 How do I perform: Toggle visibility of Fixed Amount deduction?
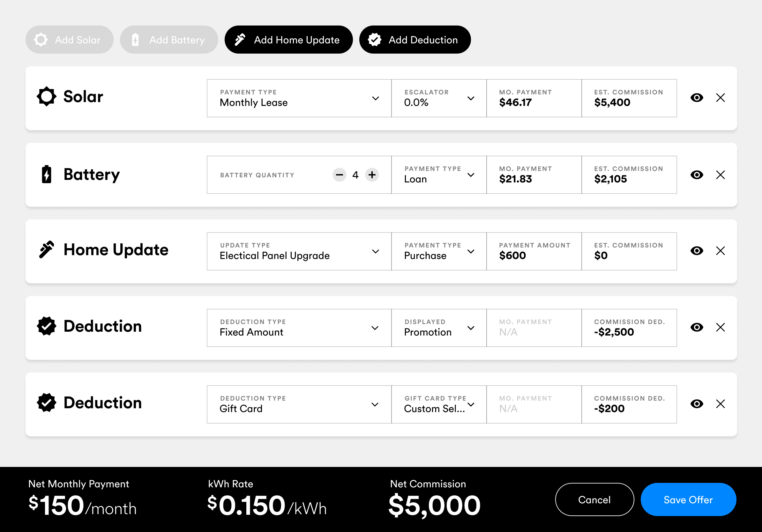point(697,327)
